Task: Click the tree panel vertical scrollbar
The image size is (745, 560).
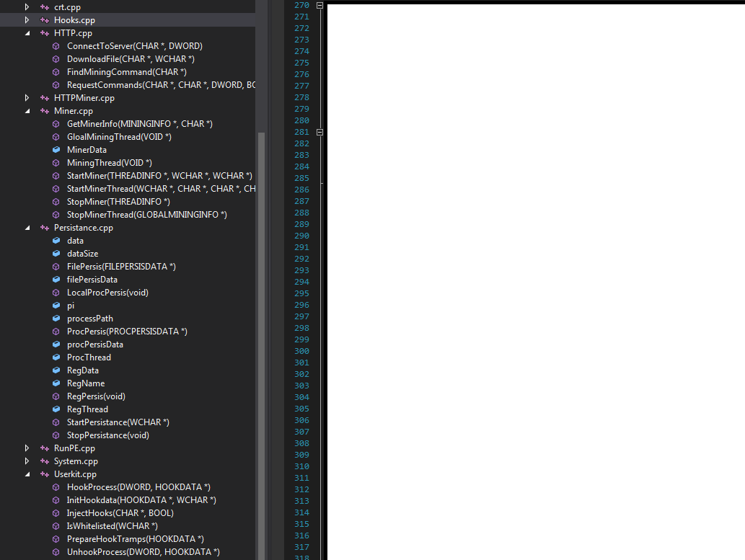Action: [261, 346]
